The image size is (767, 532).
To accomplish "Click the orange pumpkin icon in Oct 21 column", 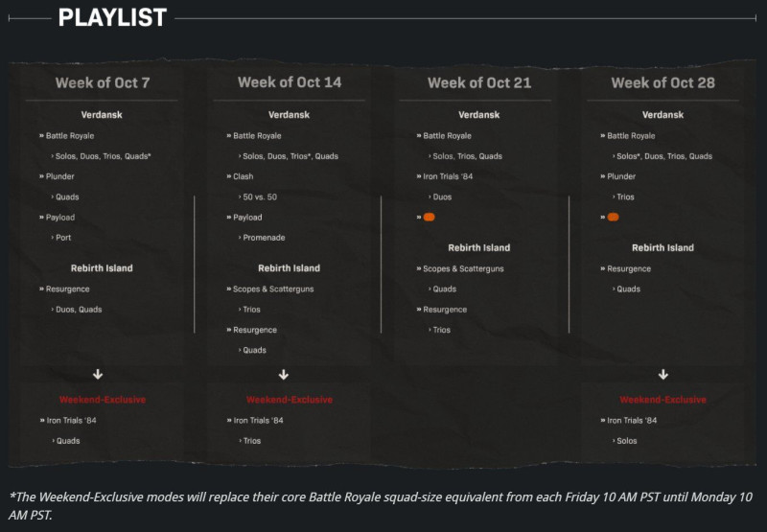I will (x=429, y=217).
